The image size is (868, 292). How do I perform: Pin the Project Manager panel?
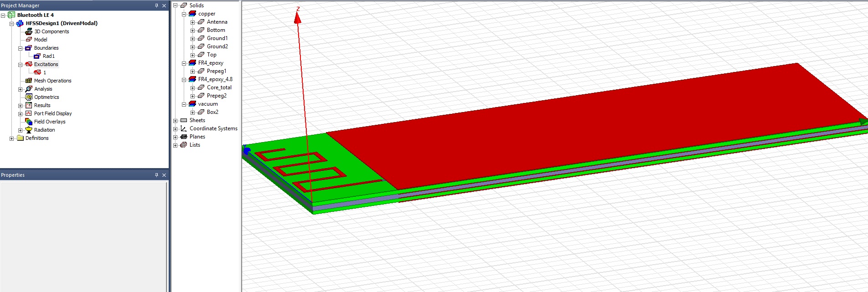click(156, 5)
